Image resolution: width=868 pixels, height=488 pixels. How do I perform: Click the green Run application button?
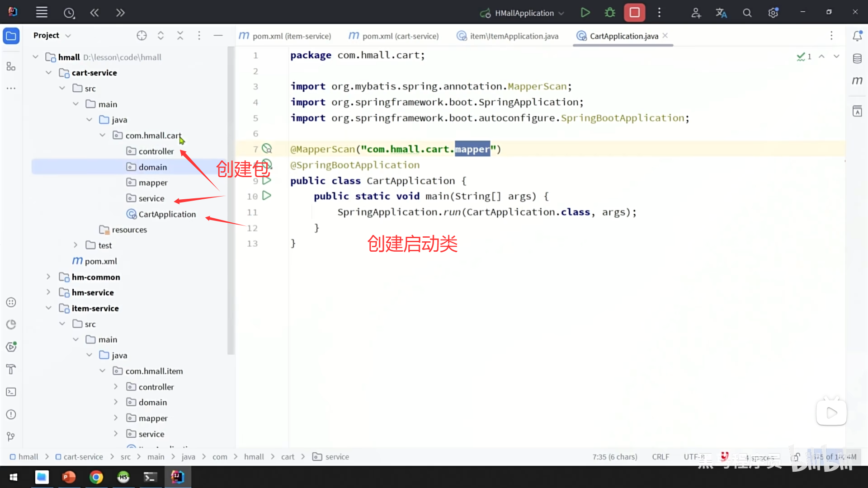coord(585,13)
